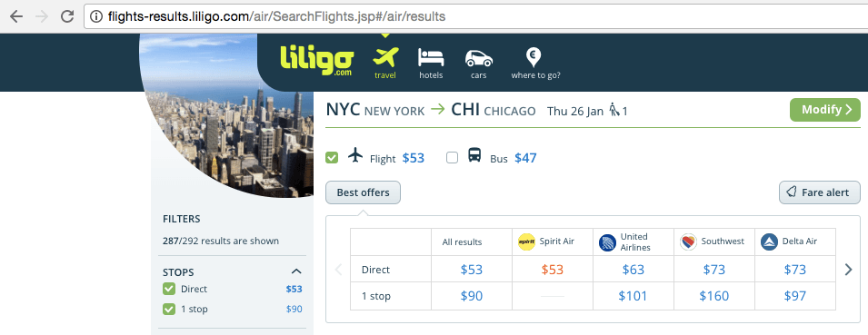Screen dimensions: 868x335
Task: Select the Best offers tab
Action: tap(364, 193)
